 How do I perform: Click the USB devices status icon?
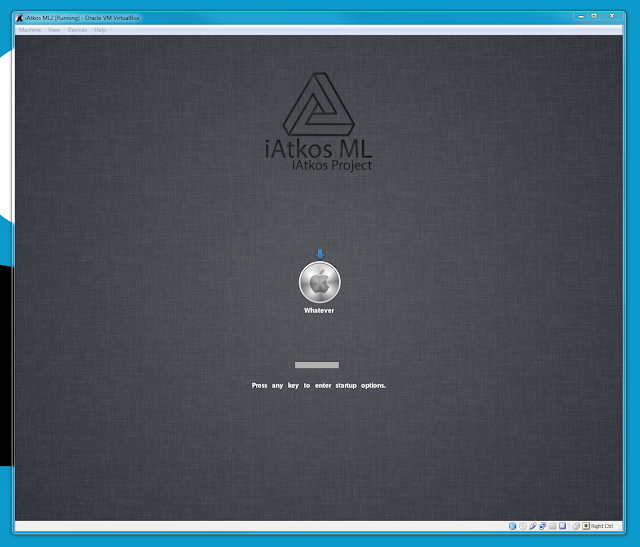[x=533, y=526]
